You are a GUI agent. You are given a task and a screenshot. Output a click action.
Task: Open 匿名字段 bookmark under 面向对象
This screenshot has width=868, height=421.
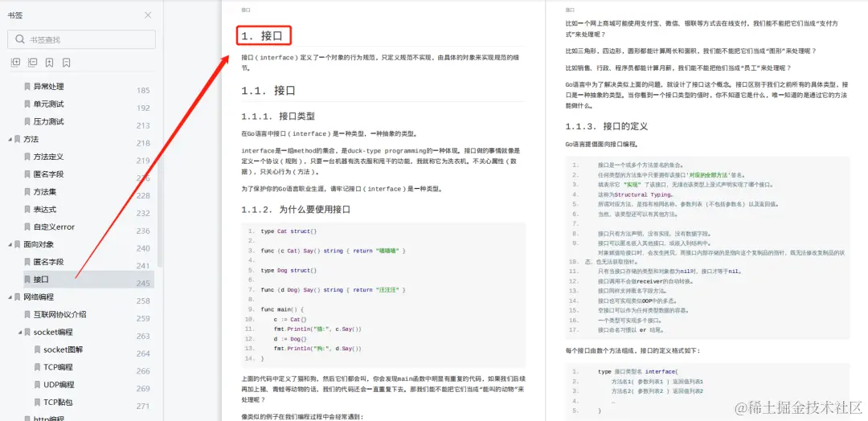[49, 262]
